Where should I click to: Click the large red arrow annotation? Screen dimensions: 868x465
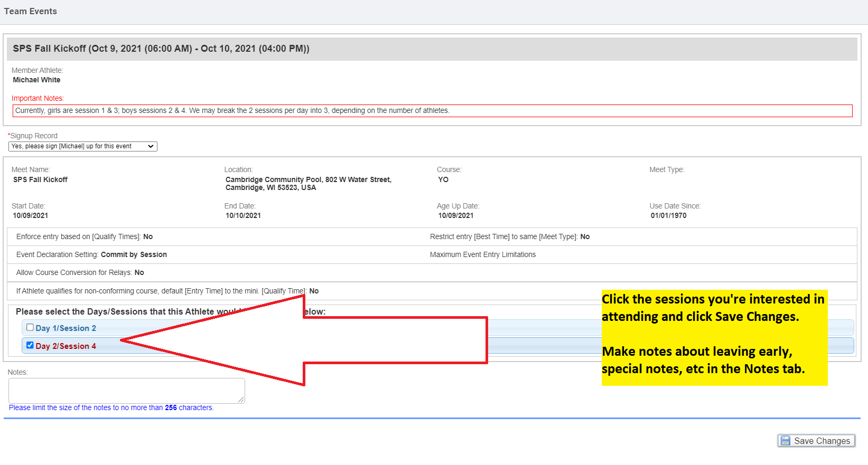[x=370, y=340]
